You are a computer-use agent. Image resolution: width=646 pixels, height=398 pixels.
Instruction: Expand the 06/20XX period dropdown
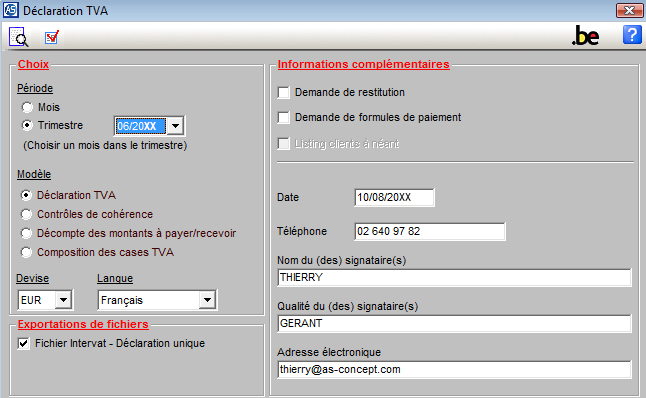[x=176, y=126]
